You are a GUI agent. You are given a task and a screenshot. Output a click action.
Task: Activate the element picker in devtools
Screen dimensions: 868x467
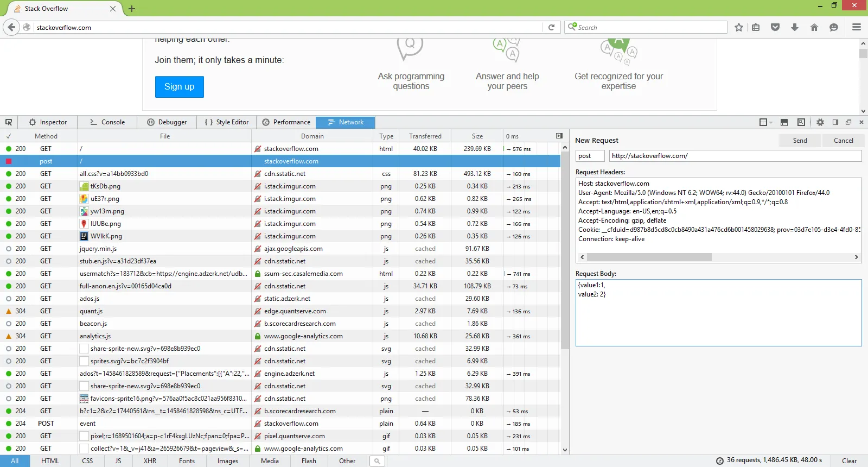click(9, 122)
